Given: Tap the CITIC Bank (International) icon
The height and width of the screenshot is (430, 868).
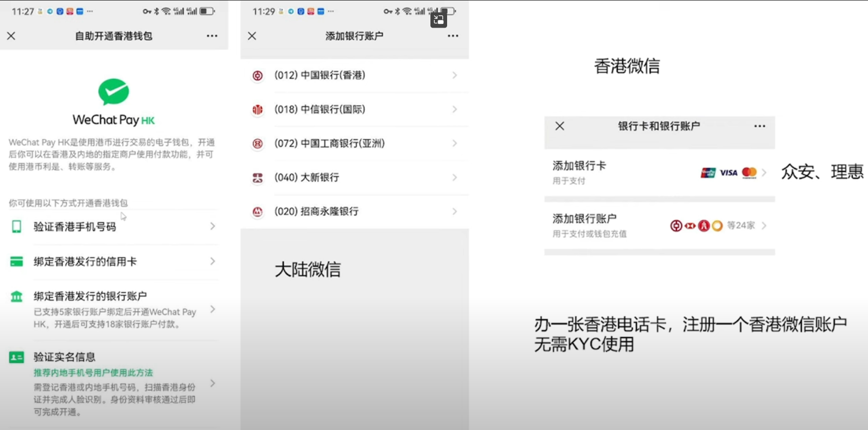Looking at the screenshot, I should pos(257,110).
